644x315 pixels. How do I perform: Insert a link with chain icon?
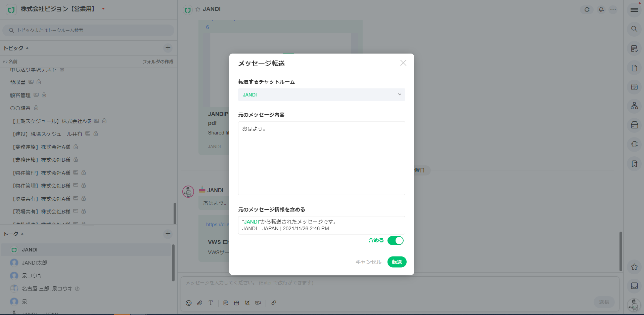[x=274, y=303]
